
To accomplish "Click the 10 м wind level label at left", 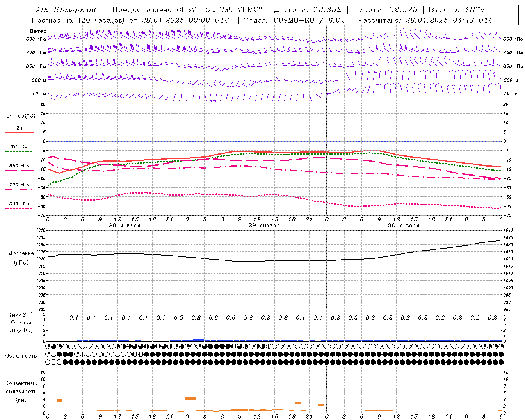I will [39, 94].
